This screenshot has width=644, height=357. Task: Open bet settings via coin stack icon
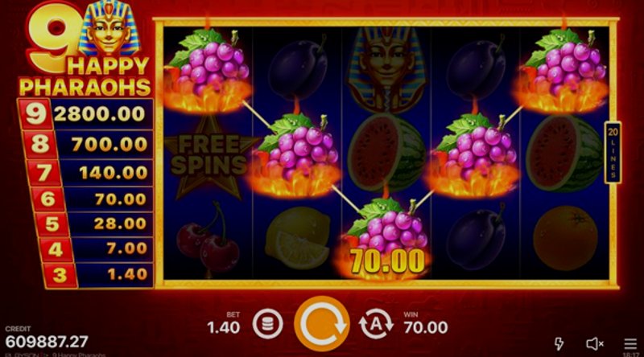pyautogui.click(x=267, y=324)
